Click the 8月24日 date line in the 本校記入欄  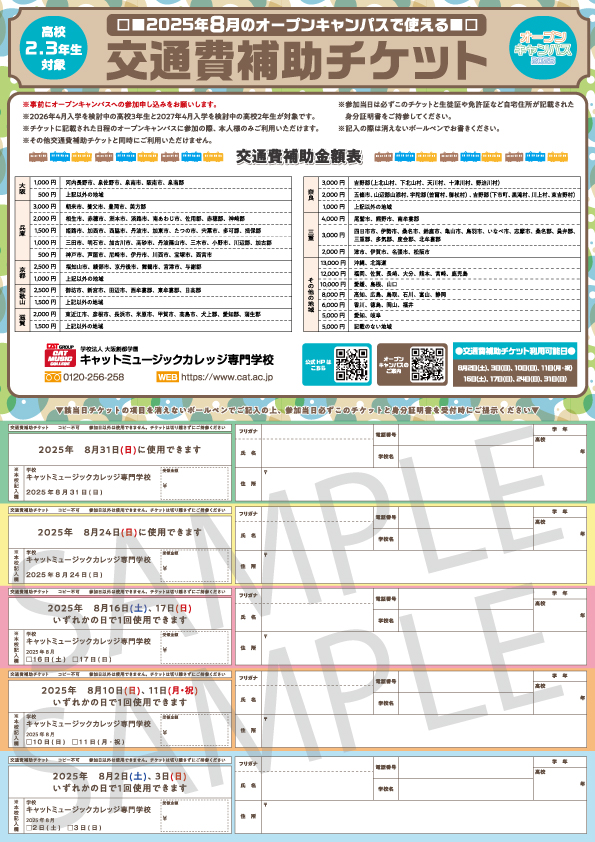64,575
